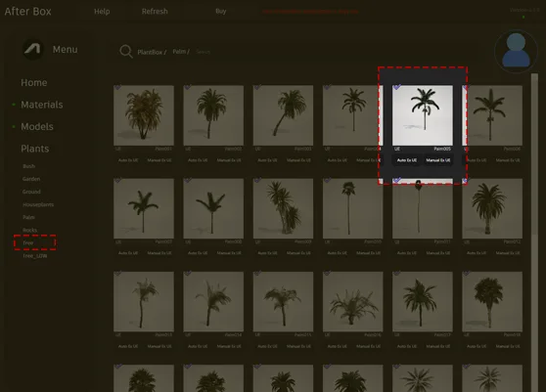Select the highlighted Palm005 thumbnail
Screen dimensions: 546x392
(x=423, y=115)
